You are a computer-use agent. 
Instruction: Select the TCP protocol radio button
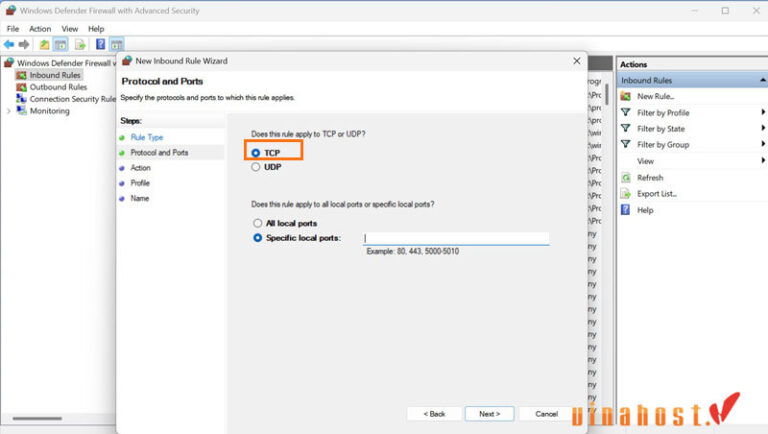[256, 153]
